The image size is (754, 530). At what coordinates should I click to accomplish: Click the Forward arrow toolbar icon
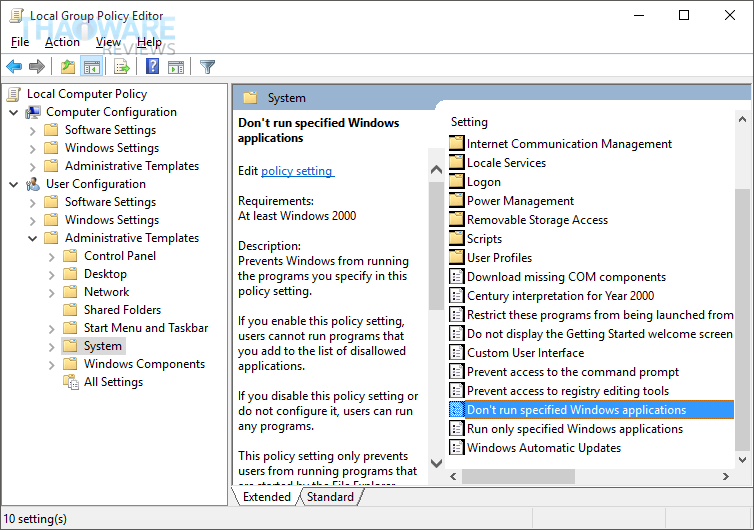click(x=37, y=66)
